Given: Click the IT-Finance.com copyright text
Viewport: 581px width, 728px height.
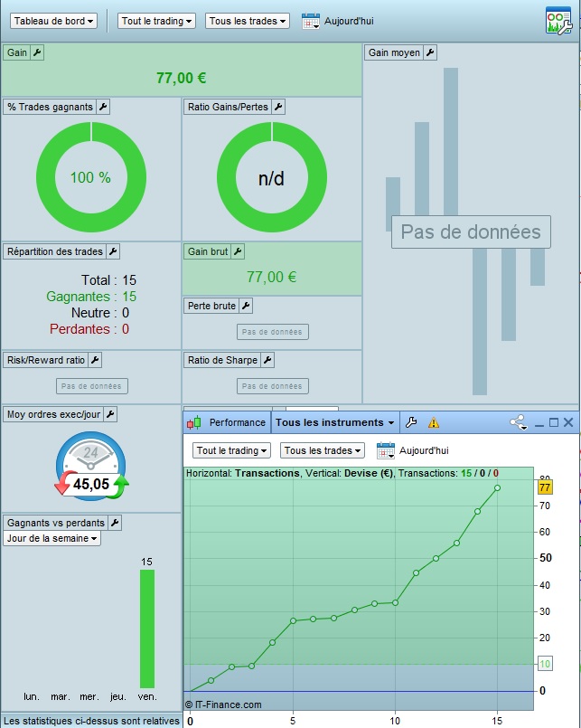Looking at the screenshot, I should click(223, 704).
